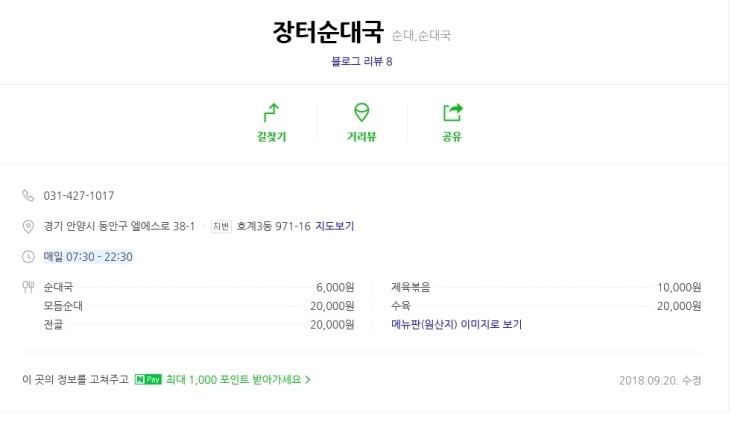
Task: Click the 10,000원 price
Action: pos(679,287)
